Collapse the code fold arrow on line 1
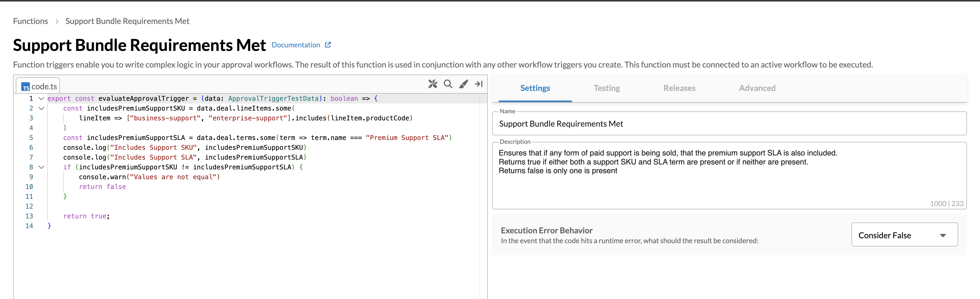This screenshot has height=299, width=980. [x=41, y=99]
